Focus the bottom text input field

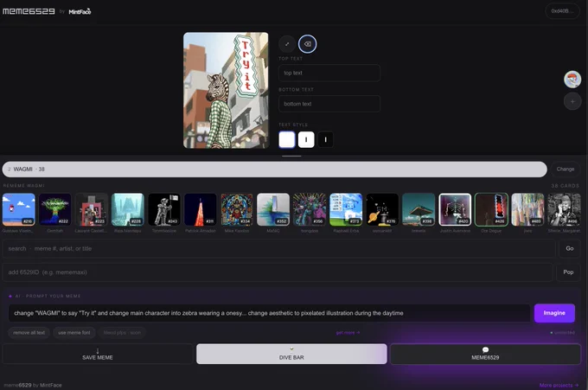(x=329, y=104)
